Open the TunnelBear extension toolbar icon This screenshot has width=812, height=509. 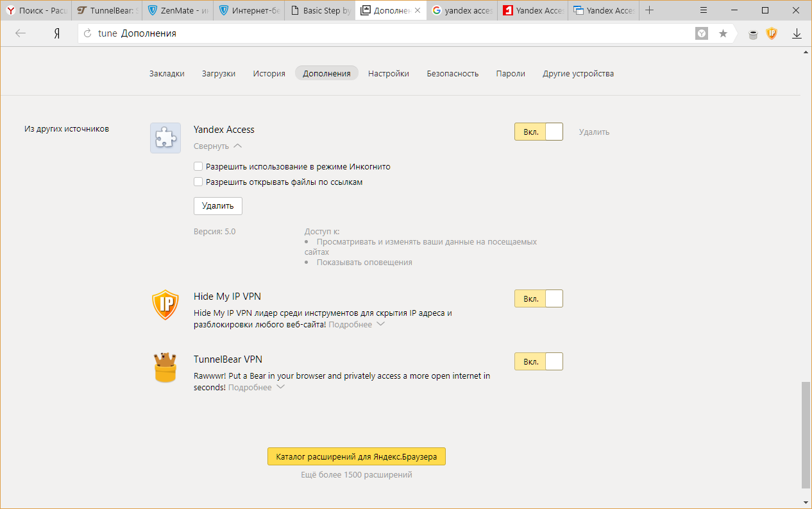(x=754, y=34)
